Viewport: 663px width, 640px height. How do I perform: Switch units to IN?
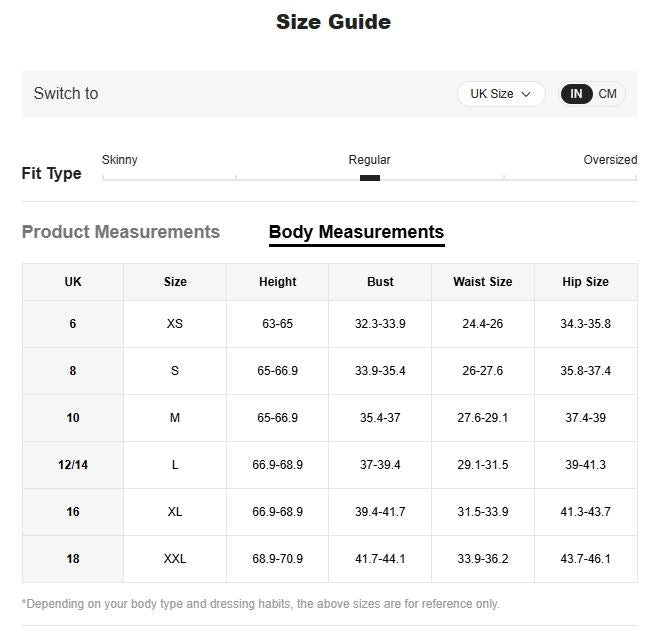(576, 94)
